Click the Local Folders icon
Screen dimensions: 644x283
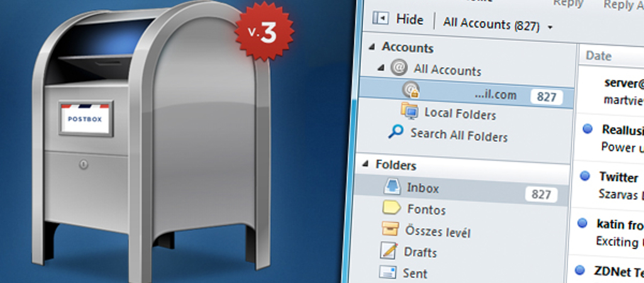[409, 111]
